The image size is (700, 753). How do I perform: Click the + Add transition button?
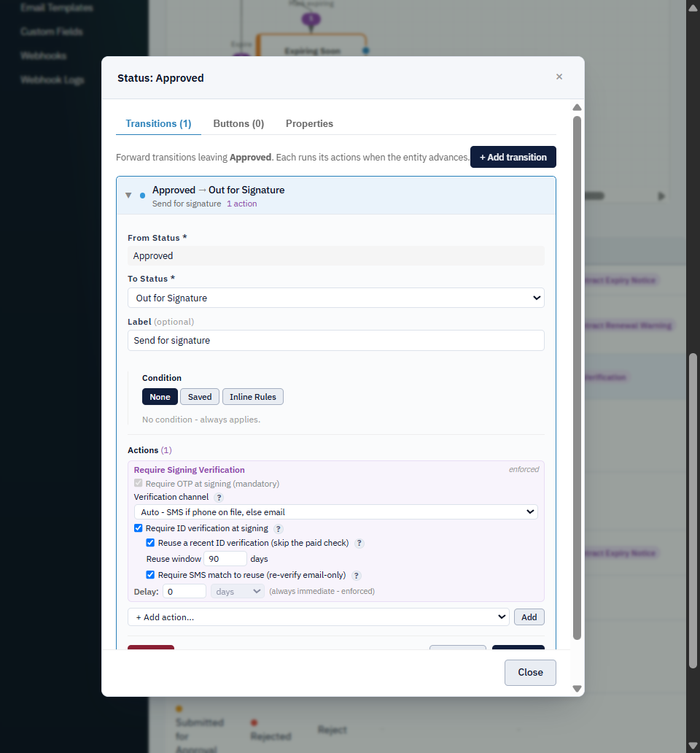[513, 157]
